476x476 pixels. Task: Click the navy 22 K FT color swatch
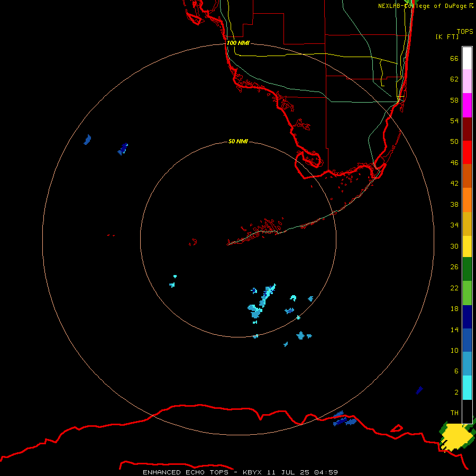pyautogui.click(x=467, y=317)
